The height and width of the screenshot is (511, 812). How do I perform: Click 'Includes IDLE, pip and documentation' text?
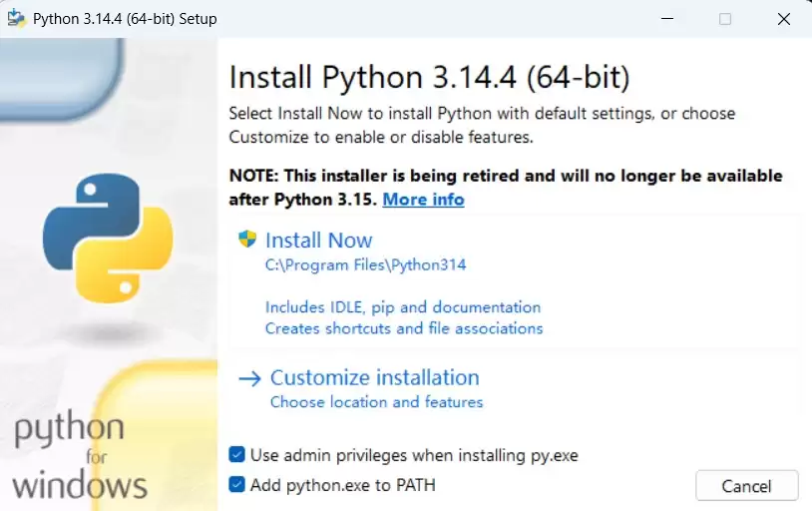(x=403, y=306)
